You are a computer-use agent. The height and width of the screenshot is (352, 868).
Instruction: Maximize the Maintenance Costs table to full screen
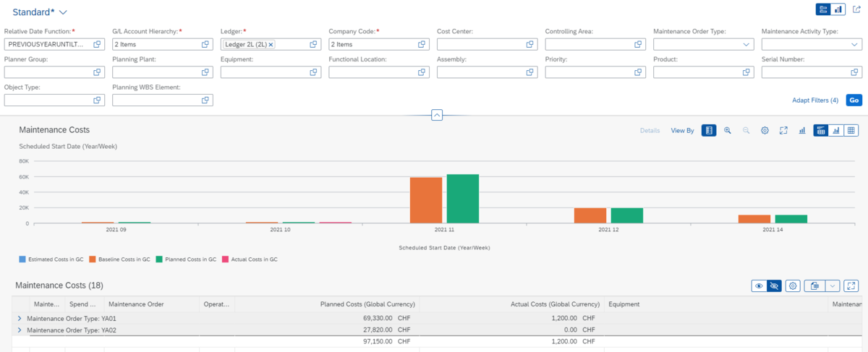[851, 286]
